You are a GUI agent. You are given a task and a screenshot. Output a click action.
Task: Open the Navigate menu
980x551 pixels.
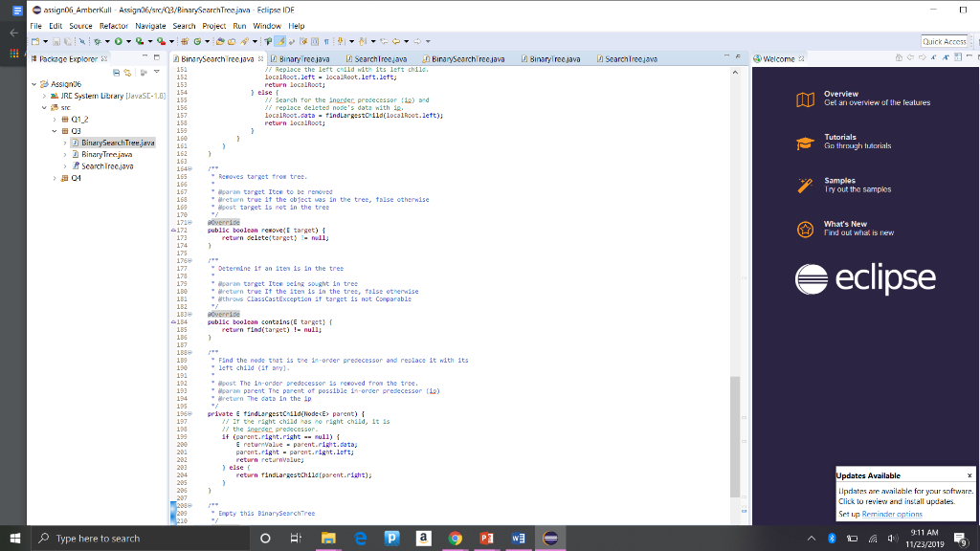[150, 26]
